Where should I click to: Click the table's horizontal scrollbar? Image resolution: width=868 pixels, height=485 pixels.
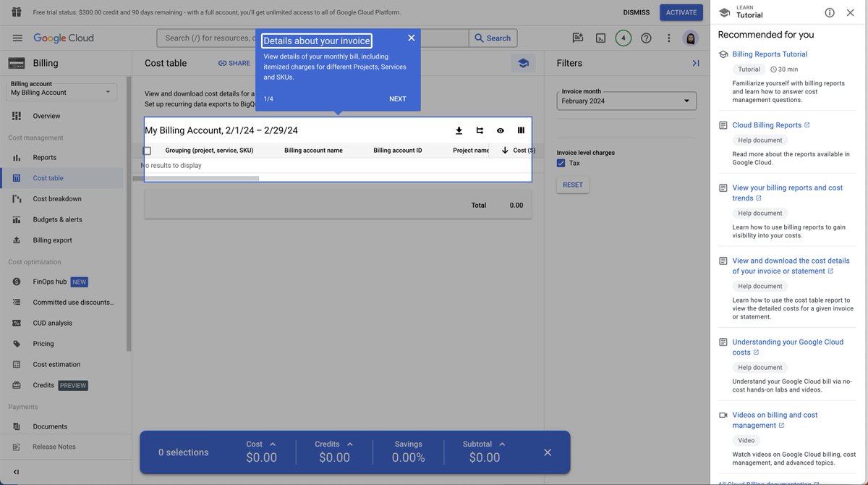(195, 178)
